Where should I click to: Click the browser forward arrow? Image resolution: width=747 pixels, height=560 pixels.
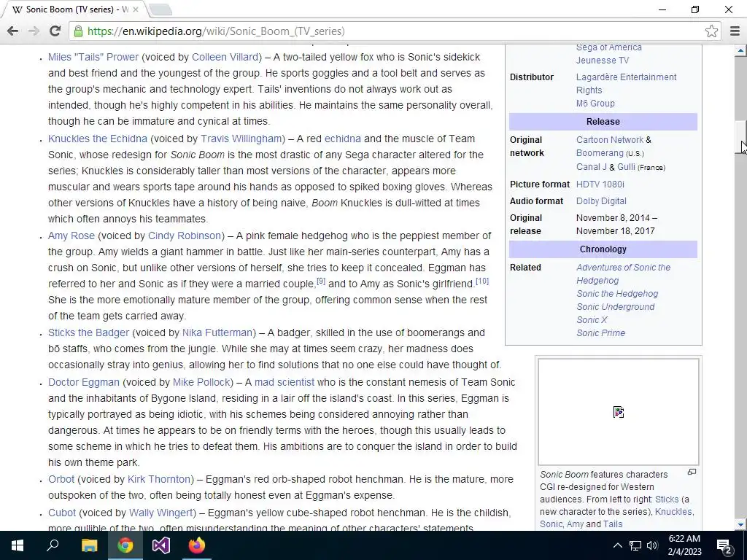pyautogui.click(x=34, y=31)
